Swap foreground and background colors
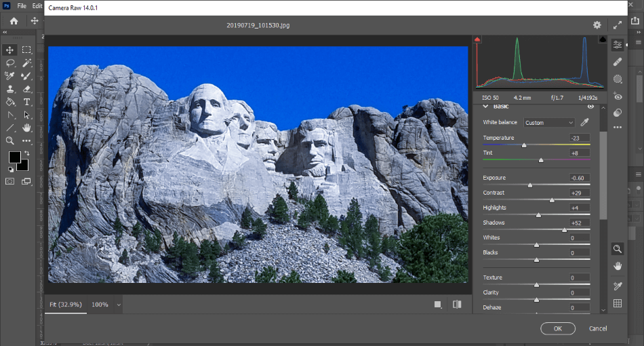 (26, 153)
